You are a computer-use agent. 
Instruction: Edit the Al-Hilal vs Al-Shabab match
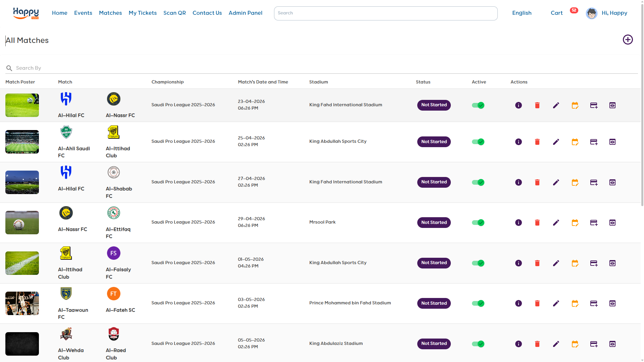point(556,182)
